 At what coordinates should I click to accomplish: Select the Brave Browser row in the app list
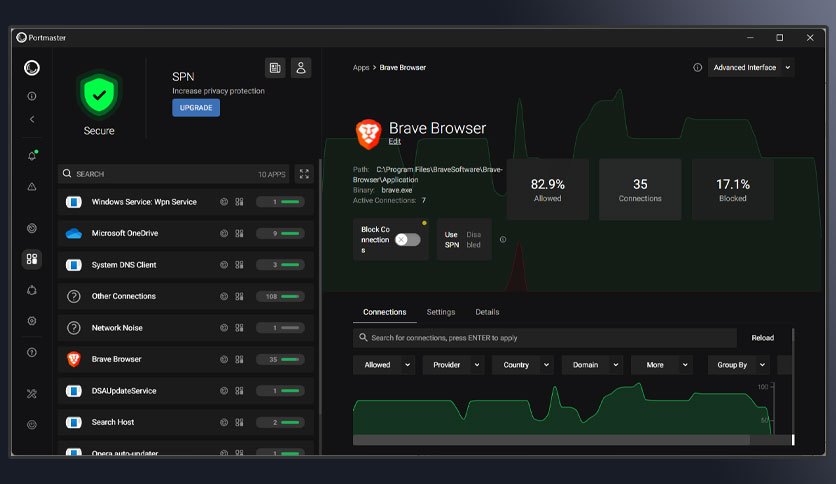[x=186, y=359]
